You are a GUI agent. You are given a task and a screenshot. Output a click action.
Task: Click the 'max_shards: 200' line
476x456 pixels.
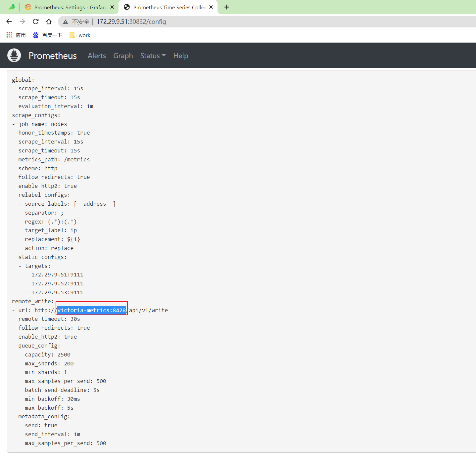(x=49, y=363)
